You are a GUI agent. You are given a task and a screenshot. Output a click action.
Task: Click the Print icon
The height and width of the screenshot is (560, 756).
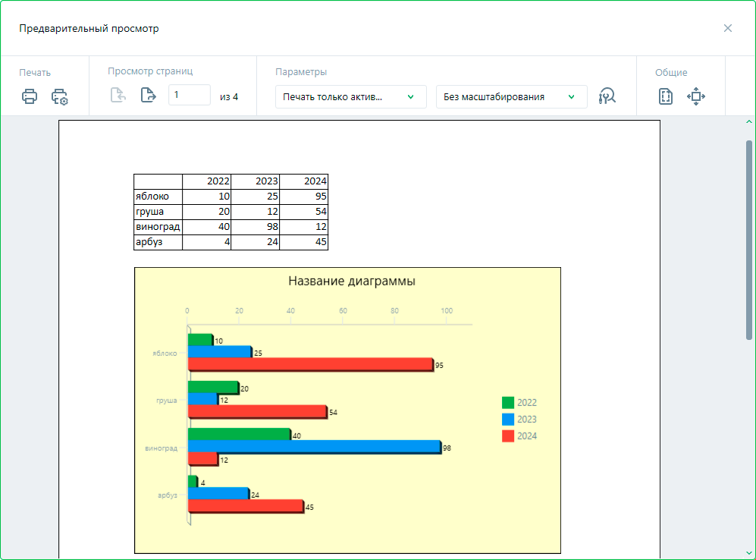[x=30, y=96]
